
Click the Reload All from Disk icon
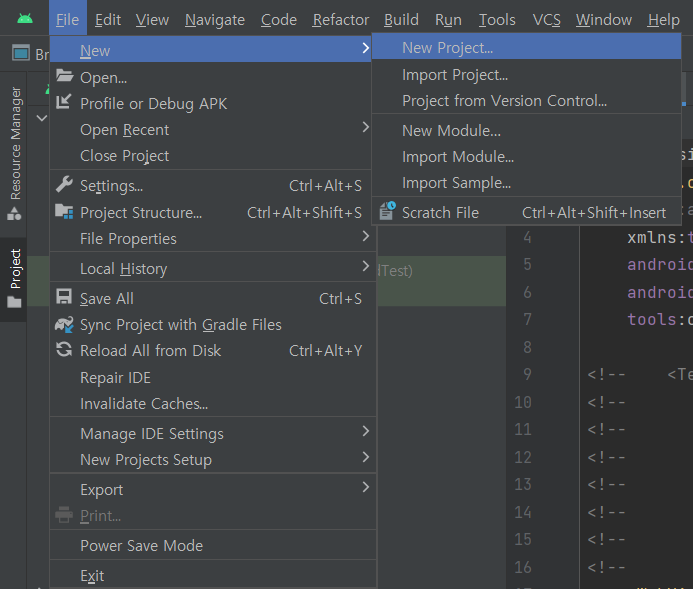pyautogui.click(x=64, y=350)
